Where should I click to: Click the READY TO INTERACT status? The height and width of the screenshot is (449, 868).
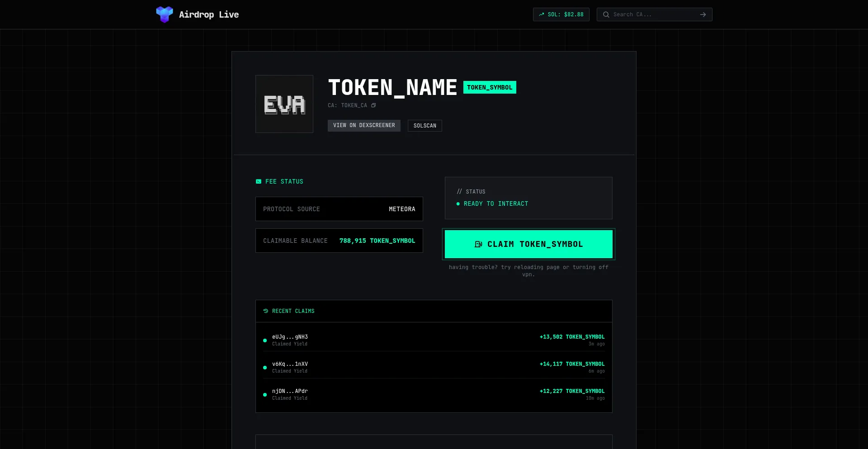tap(496, 203)
